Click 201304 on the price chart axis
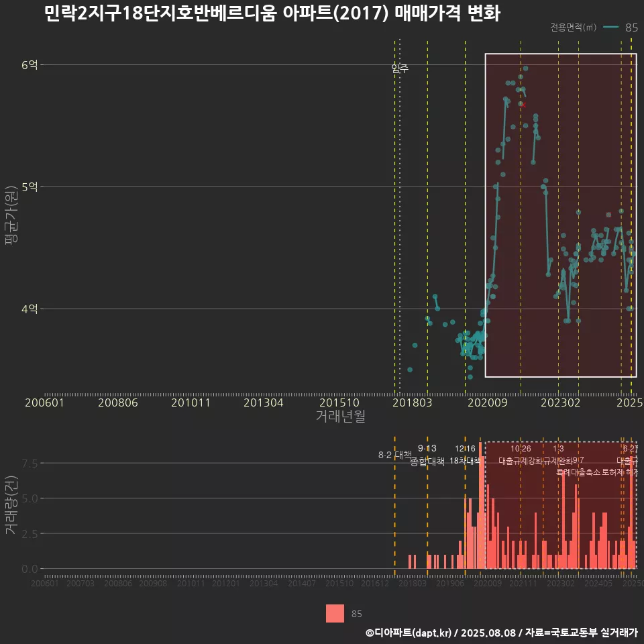The width and height of the screenshot is (644, 644). (263, 402)
